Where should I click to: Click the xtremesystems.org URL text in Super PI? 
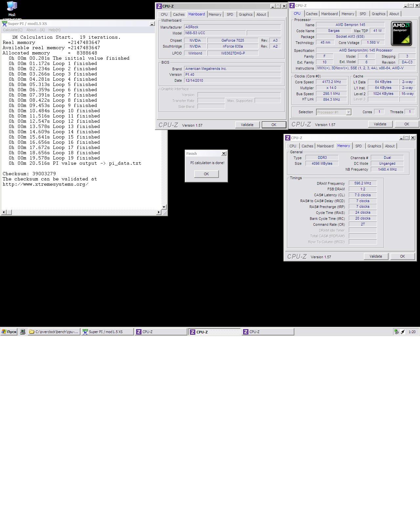click(46, 184)
